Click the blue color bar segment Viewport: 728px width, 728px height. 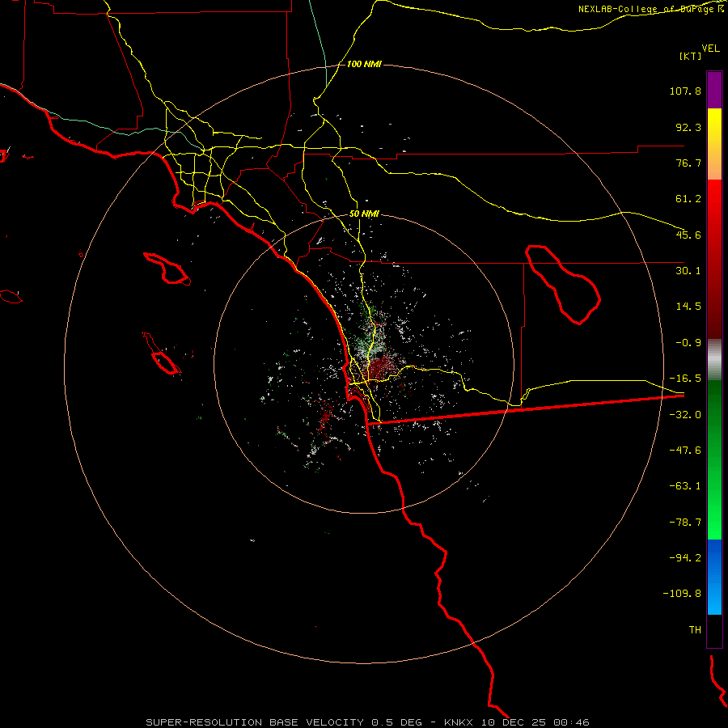[714, 577]
